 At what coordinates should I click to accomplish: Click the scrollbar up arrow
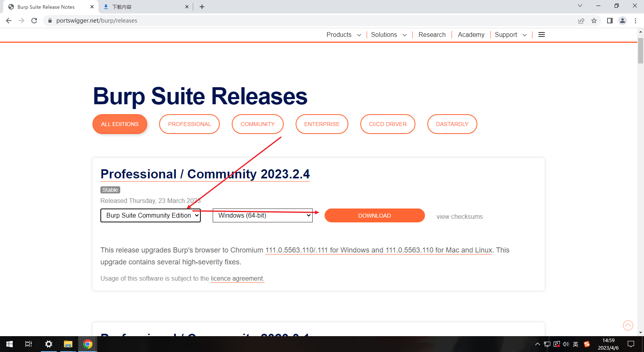[640, 31]
